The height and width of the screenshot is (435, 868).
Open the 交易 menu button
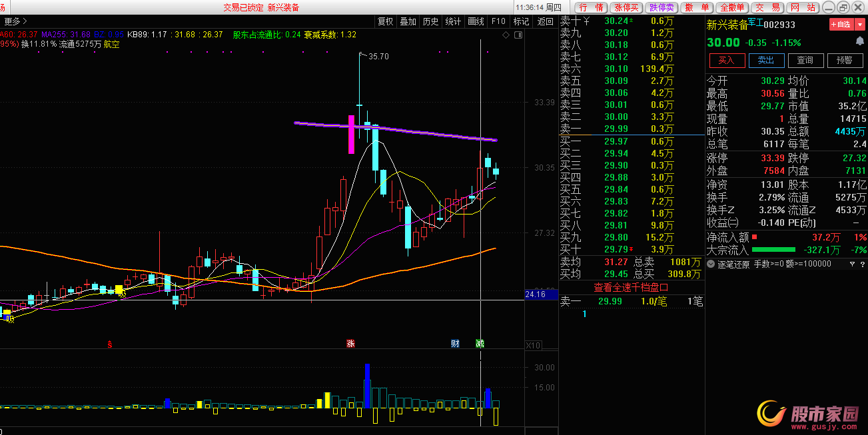[767, 7]
